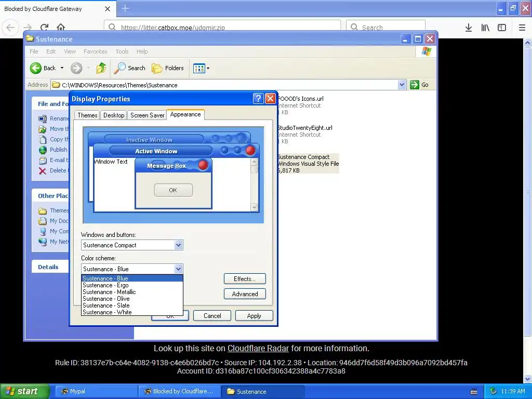Open the Help menu

142,51
